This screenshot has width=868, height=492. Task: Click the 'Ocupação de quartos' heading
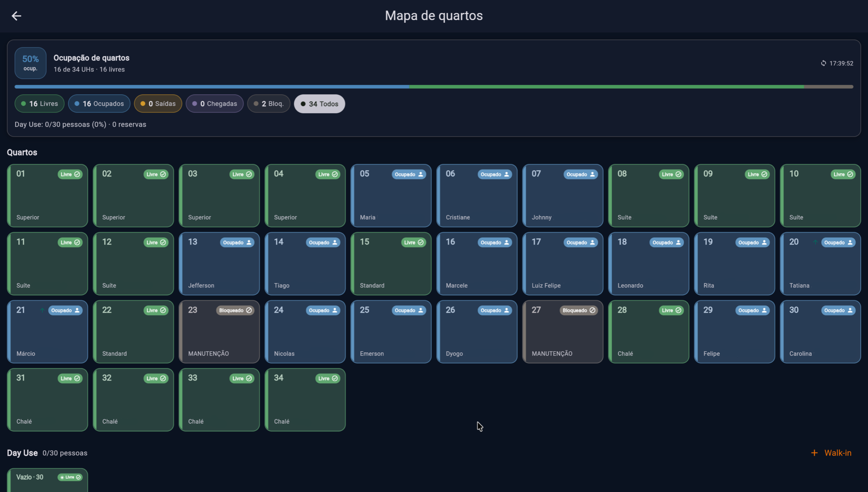[91, 58]
